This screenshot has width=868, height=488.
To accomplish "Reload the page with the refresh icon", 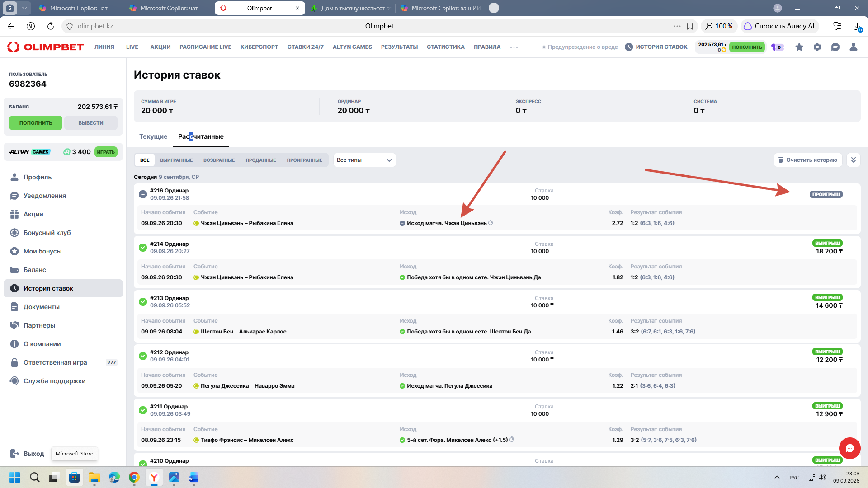I will click(x=51, y=26).
